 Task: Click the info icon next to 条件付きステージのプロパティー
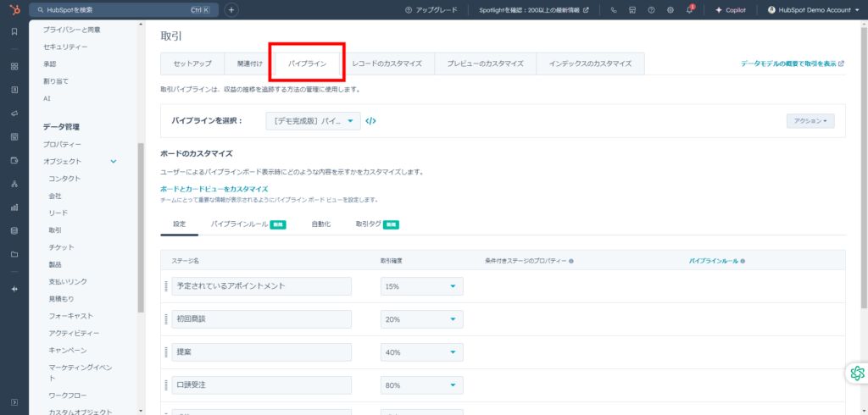(x=570, y=261)
